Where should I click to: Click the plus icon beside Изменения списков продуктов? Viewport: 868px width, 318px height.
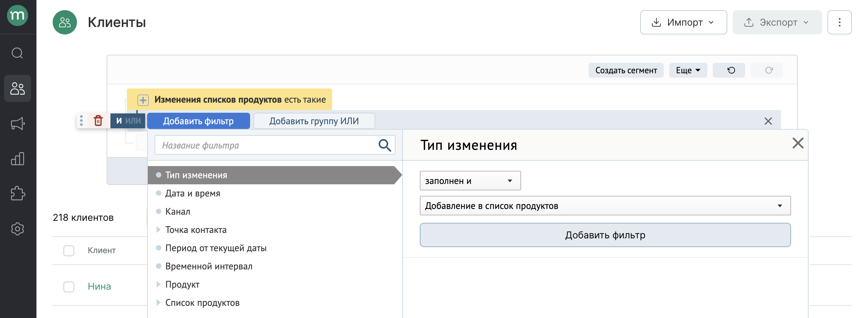pyautogui.click(x=143, y=100)
